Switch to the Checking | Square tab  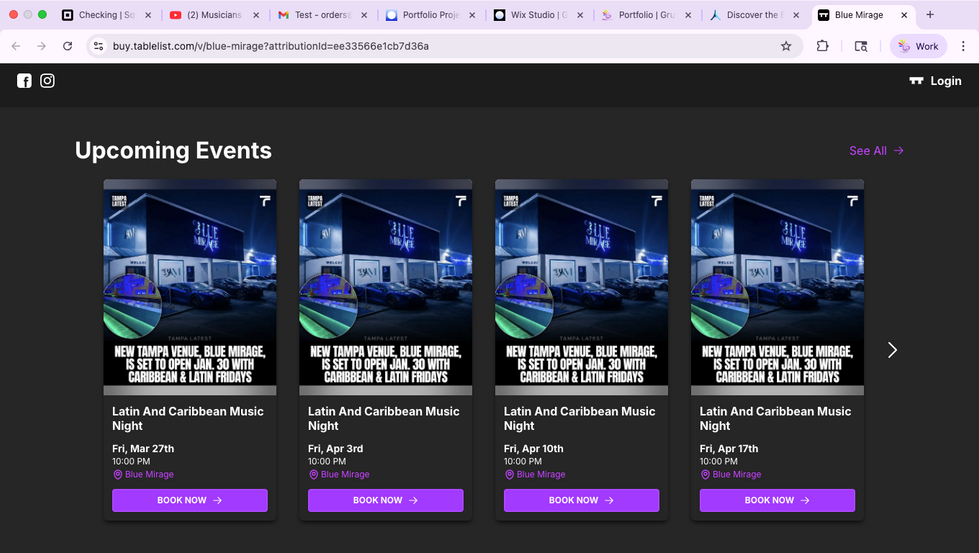(x=106, y=15)
